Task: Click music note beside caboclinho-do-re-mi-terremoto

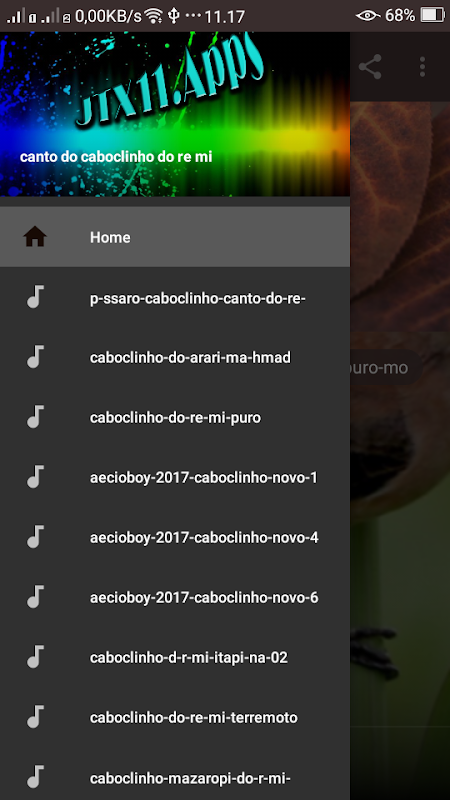Action: [35, 717]
